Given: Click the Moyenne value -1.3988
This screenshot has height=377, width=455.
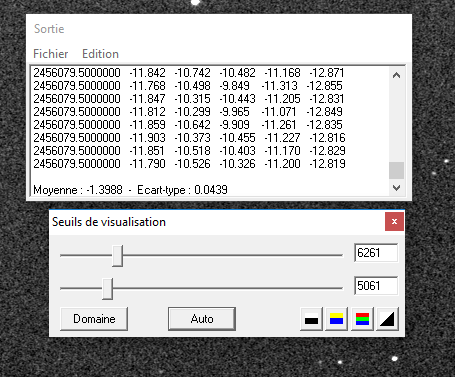Looking at the screenshot, I should (104, 190).
